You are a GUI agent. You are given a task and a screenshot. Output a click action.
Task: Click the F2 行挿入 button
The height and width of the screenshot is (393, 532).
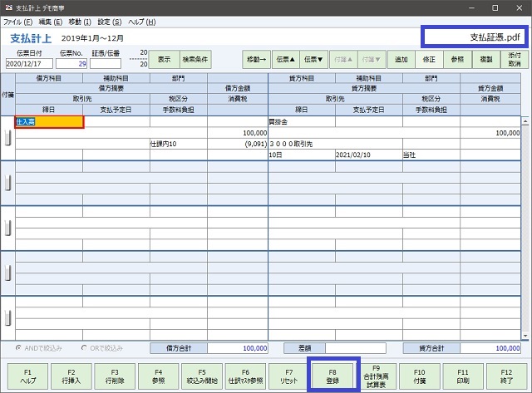71,376
